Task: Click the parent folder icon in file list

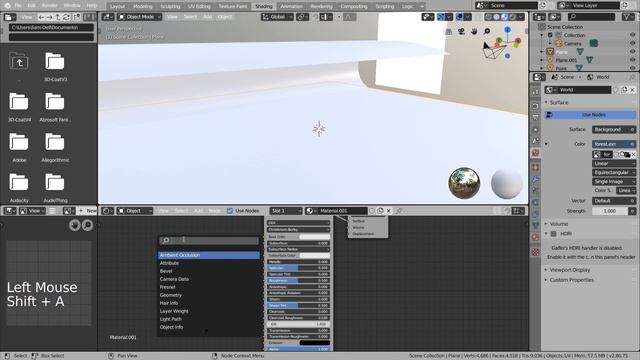Action: [x=19, y=62]
